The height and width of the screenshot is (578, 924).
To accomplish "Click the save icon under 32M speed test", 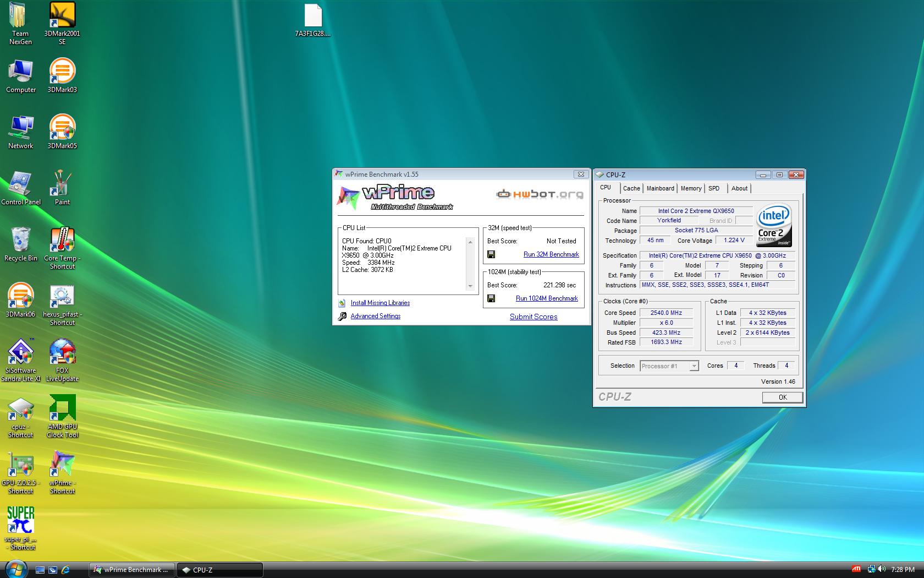I will (x=491, y=254).
